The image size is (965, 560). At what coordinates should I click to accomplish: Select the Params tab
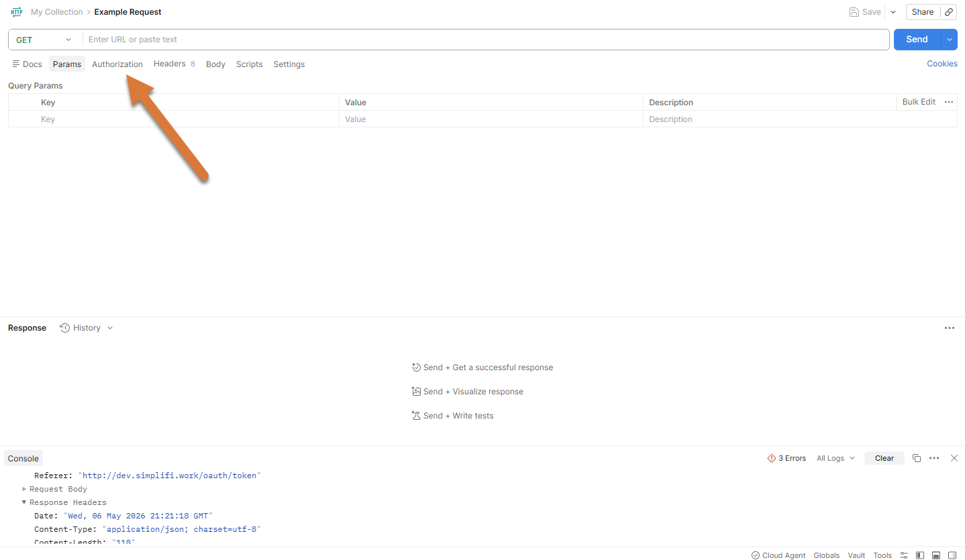pos(67,64)
